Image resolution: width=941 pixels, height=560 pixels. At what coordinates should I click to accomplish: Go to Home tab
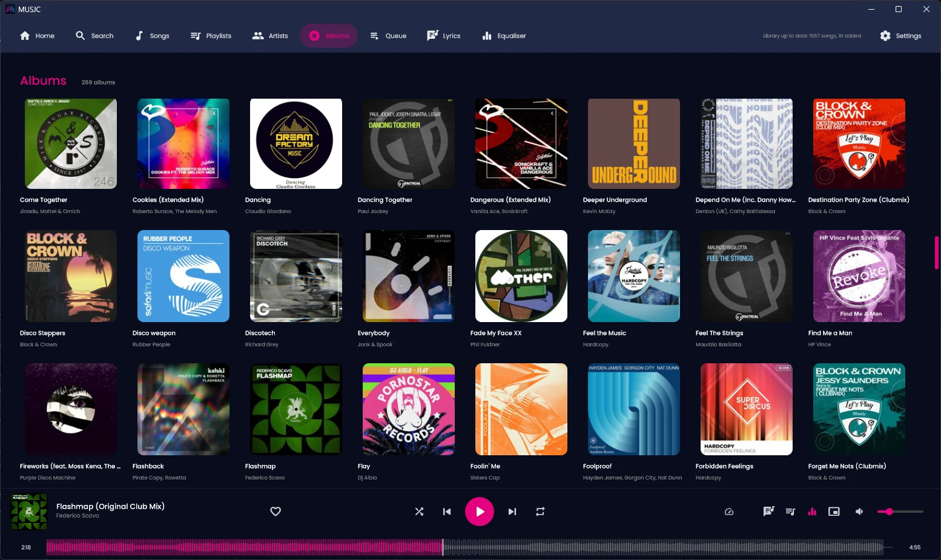(37, 36)
